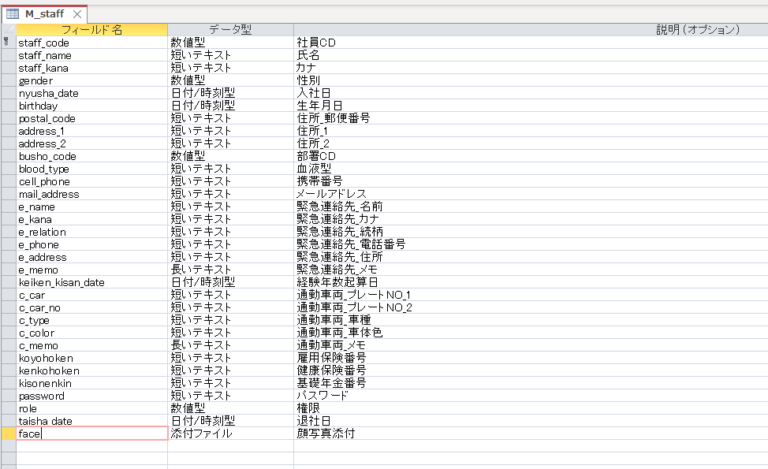Screen dimensions: 768x469
Task: Open data type cell for birthday
Action: pos(230,106)
